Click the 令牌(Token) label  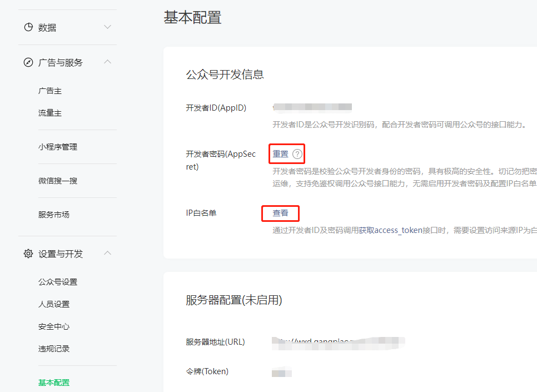point(207,371)
